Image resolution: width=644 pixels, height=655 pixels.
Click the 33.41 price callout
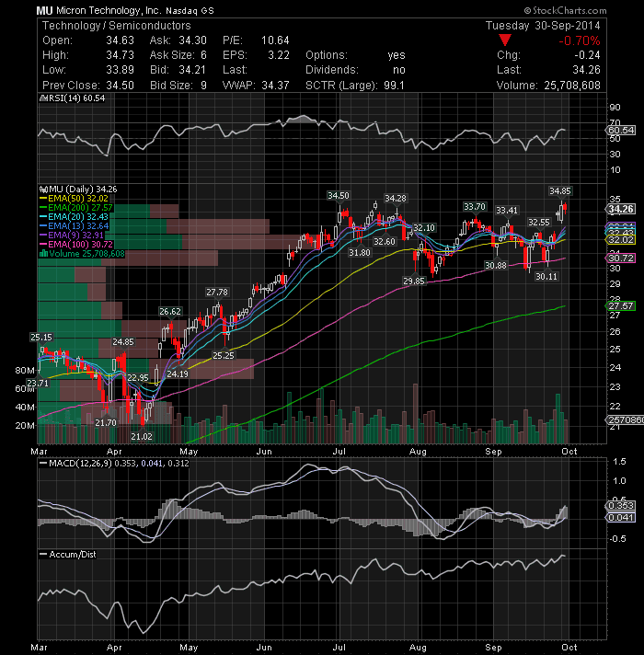click(507, 210)
